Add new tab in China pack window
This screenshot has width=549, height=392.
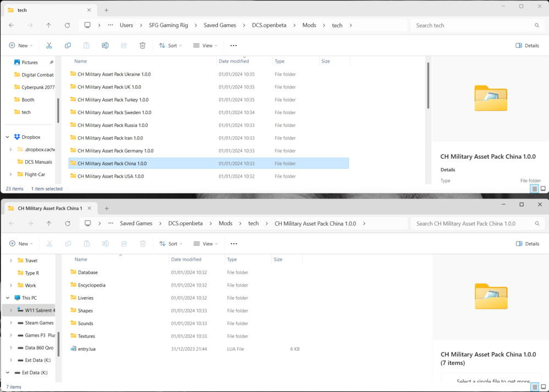[107, 208]
